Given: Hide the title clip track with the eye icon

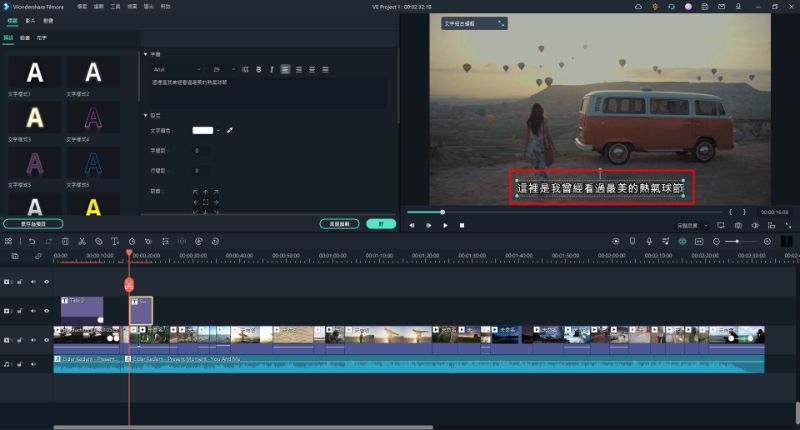Looking at the screenshot, I should tap(46, 311).
